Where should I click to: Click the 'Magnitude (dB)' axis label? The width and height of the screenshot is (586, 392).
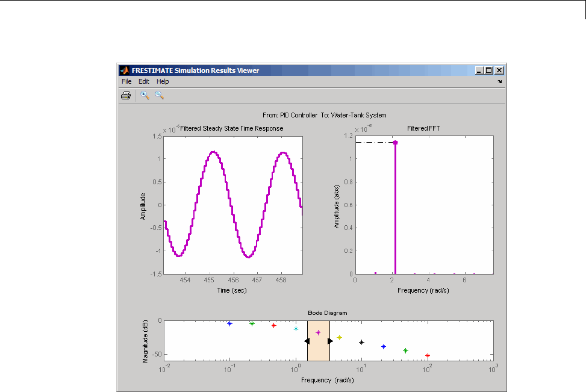[x=145, y=341]
